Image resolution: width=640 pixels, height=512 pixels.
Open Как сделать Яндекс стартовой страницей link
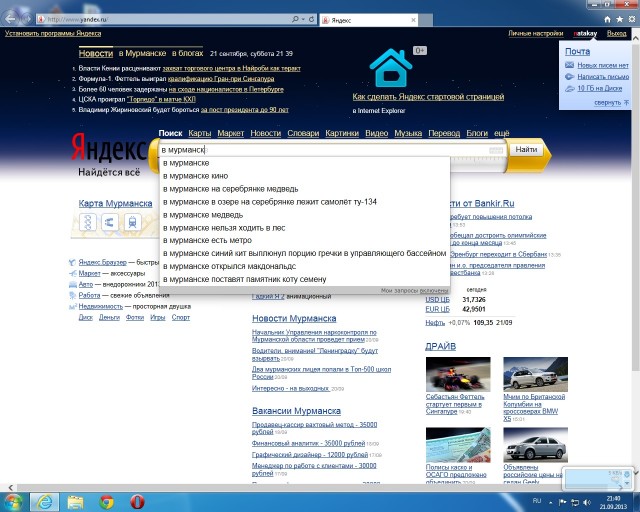tap(428, 97)
